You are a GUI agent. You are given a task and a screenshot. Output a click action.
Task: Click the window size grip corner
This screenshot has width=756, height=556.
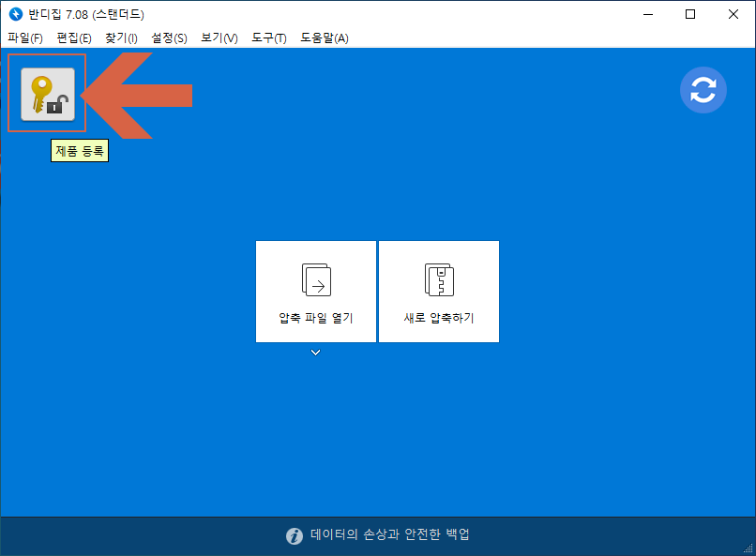click(748, 548)
